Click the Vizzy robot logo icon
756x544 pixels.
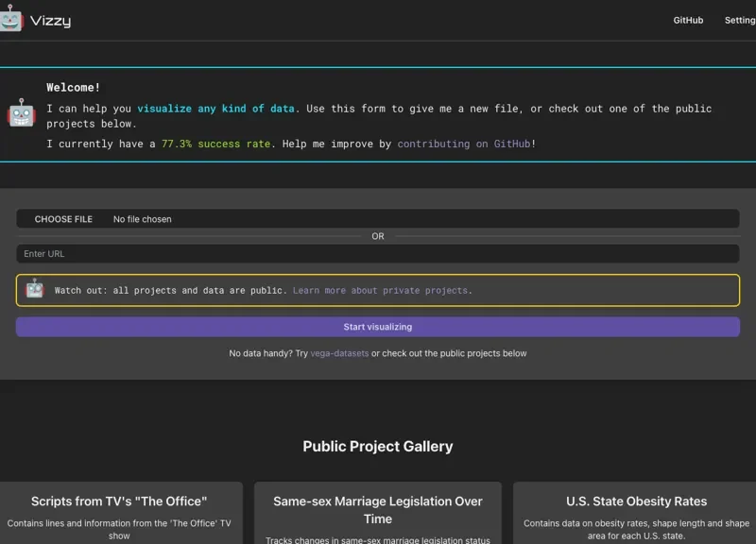[x=11, y=19]
